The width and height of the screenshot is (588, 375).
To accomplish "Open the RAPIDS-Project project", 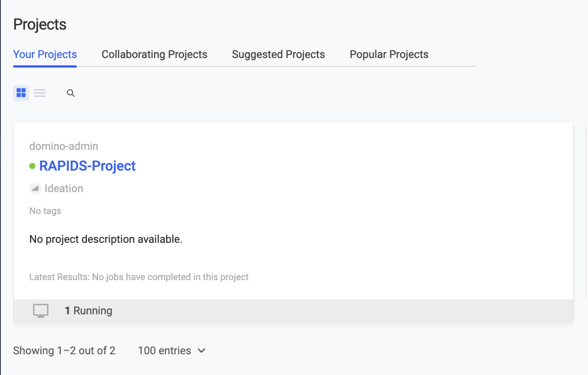I will [x=87, y=166].
